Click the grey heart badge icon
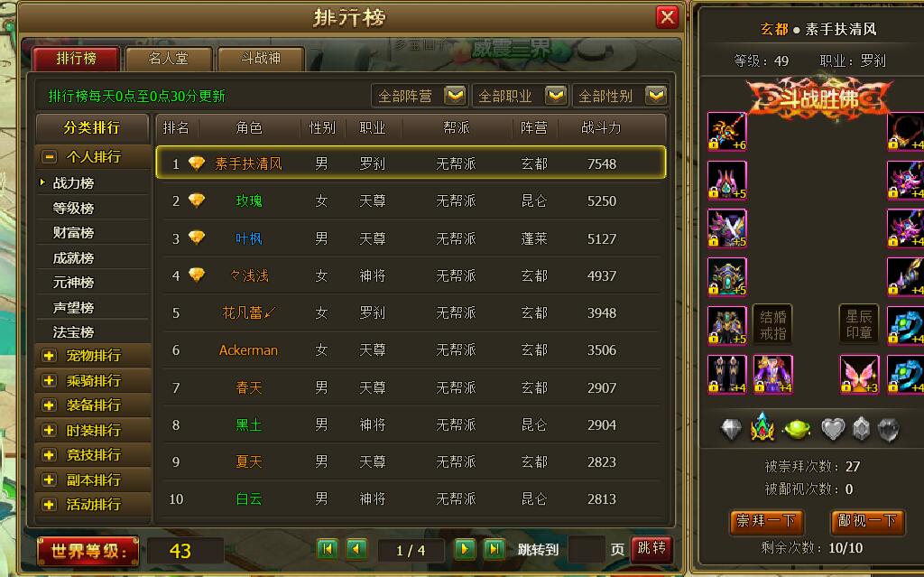The width and height of the screenshot is (924, 577). pyautogui.click(x=833, y=429)
